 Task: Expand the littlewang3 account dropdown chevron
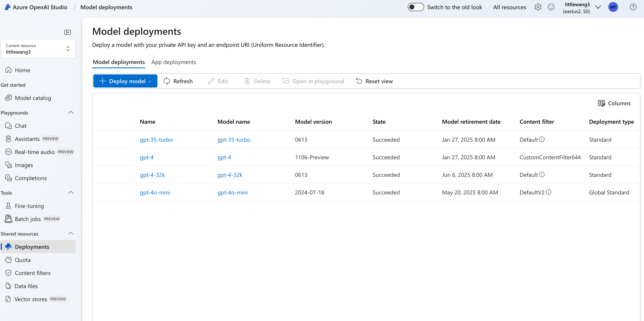(x=598, y=7)
